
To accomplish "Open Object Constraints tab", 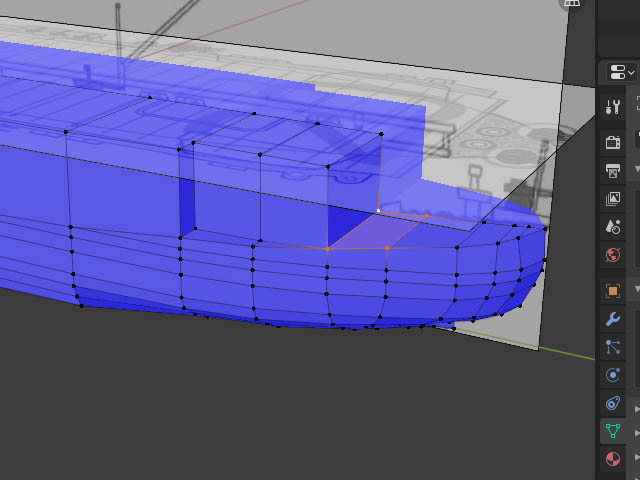I will [613, 403].
